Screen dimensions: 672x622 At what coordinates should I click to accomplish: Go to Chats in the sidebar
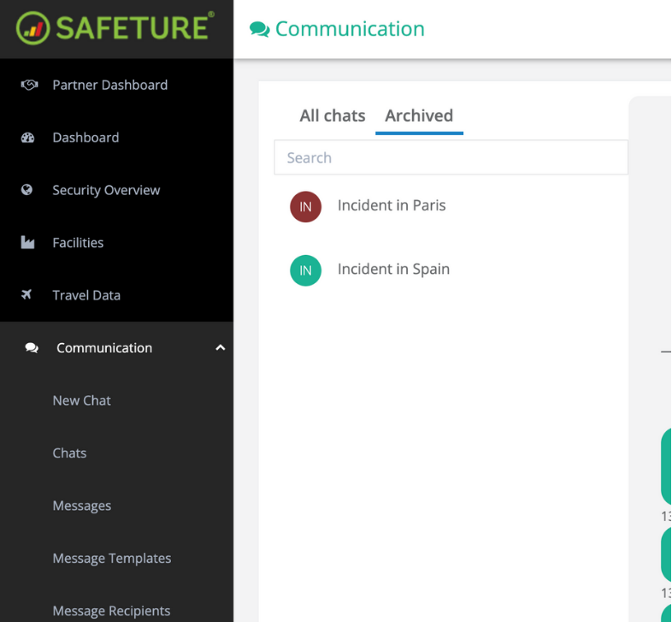[x=69, y=453]
